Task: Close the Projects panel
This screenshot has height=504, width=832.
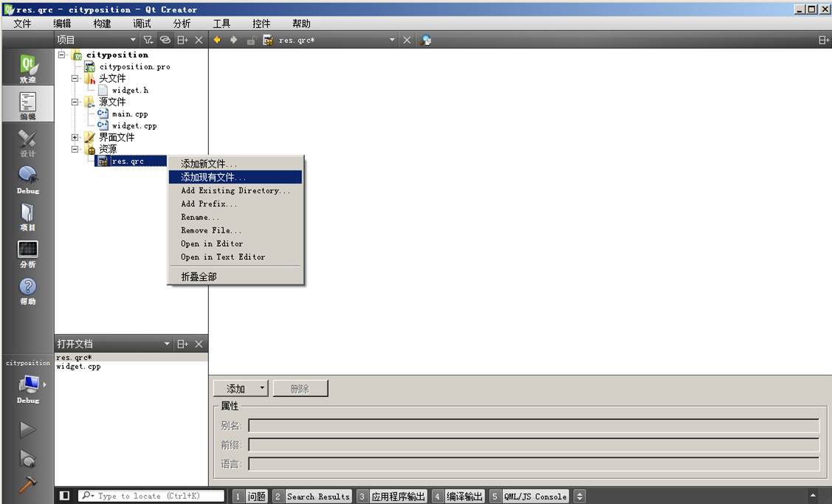Action: (199, 40)
